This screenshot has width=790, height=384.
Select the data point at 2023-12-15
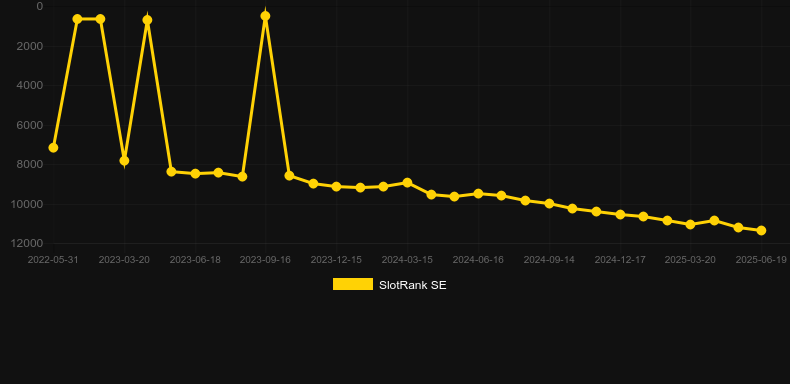(337, 186)
